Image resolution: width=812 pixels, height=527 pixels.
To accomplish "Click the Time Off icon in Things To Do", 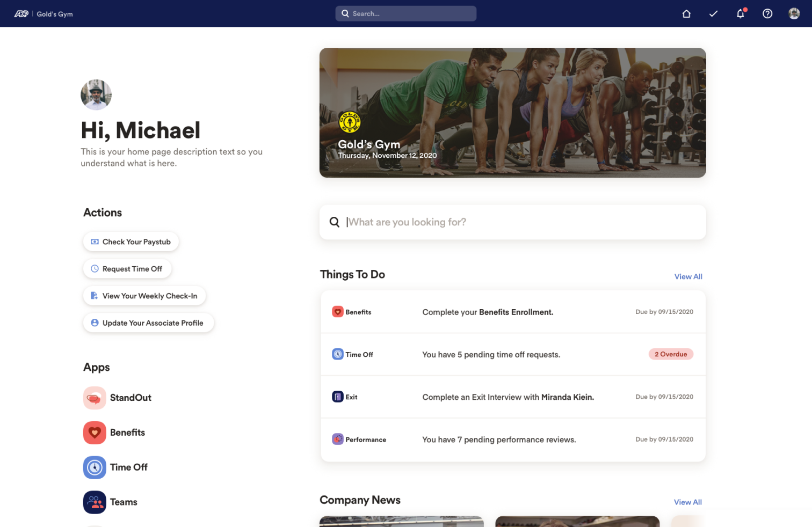I will pos(338,354).
